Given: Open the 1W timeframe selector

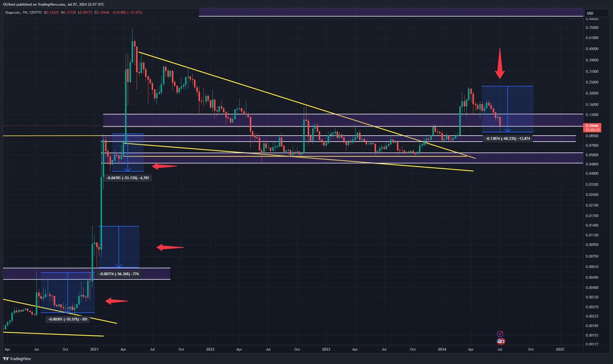Looking at the screenshot, I should pos(25,12).
